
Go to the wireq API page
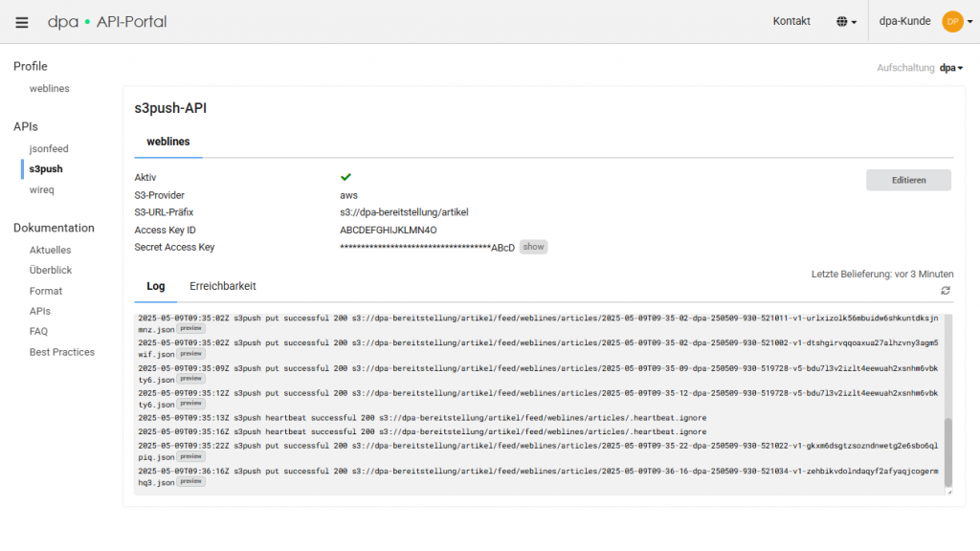coord(42,190)
